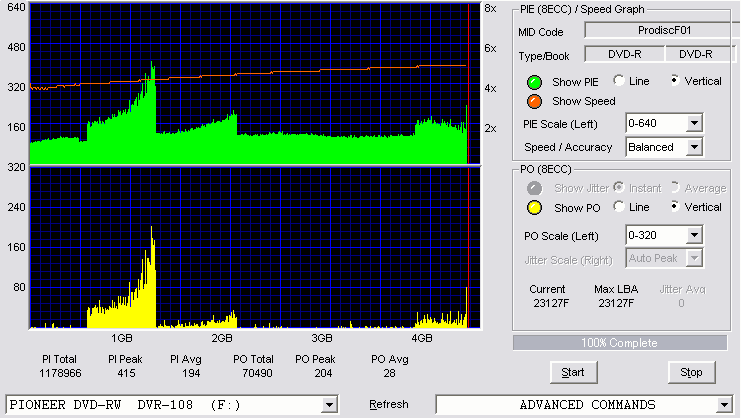Click the PIONEER DVD-RW DVR-108 (F:) text
The width and height of the screenshot is (741, 418).
tap(125, 405)
